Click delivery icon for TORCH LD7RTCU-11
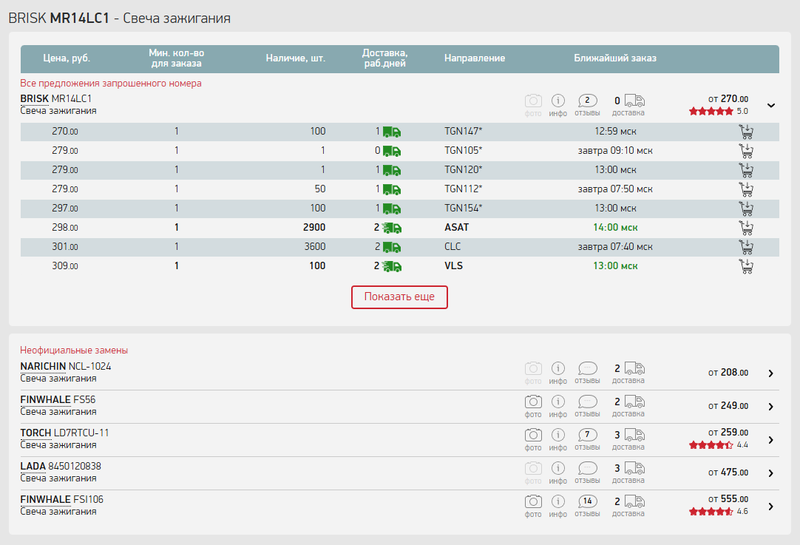The width and height of the screenshot is (800, 545). [635, 435]
